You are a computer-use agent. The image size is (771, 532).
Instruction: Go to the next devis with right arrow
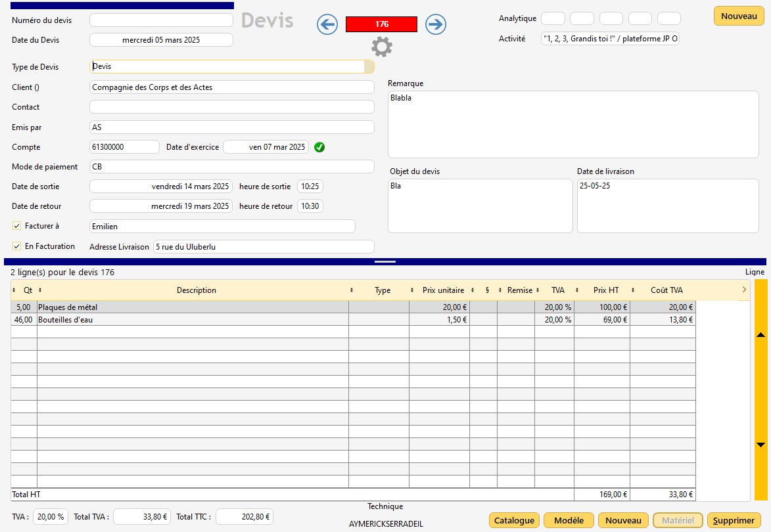(436, 24)
